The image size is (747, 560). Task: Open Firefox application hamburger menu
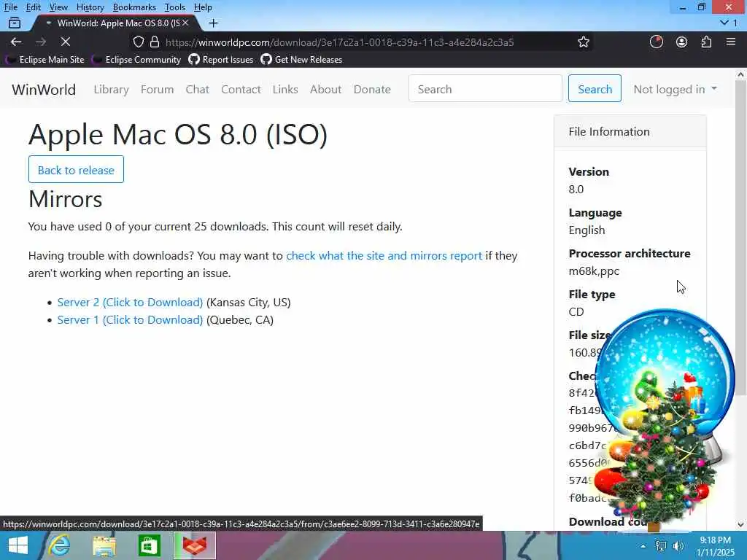(731, 42)
